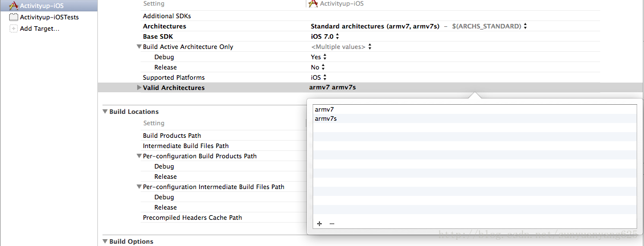Click Activityup-iOS column header app icon
Viewport: 644px width, 246px height.
click(x=313, y=3)
